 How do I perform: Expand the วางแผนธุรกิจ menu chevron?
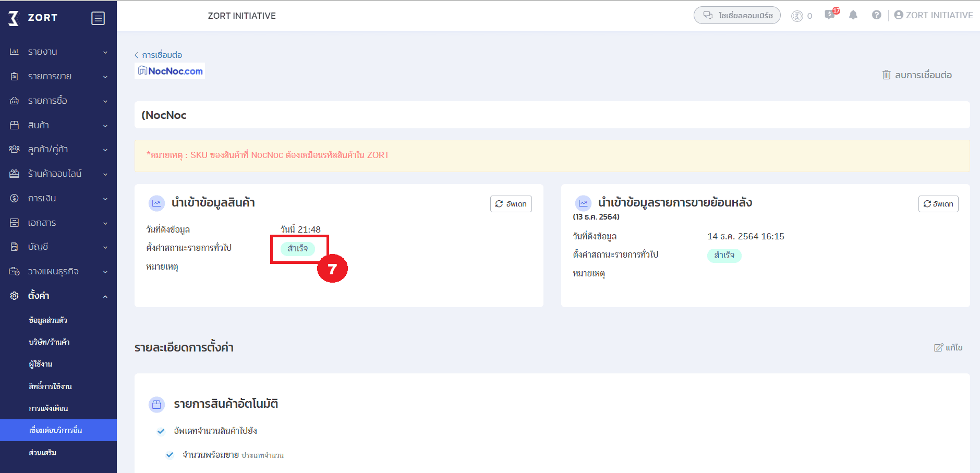pos(105,272)
